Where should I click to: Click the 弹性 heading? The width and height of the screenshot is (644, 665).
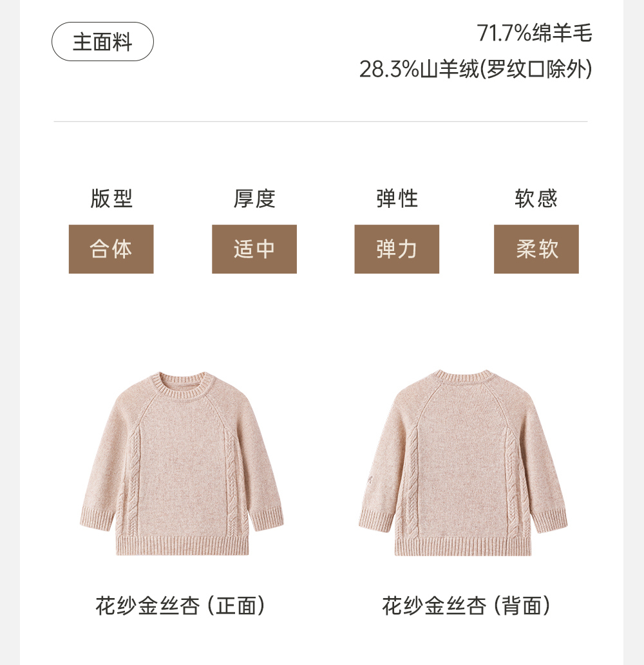coord(397,198)
